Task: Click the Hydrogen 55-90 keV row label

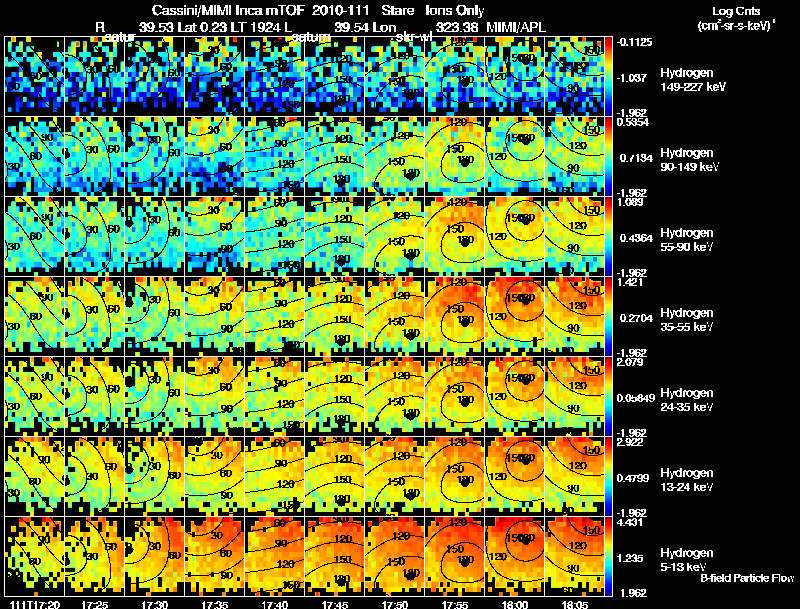Action: click(x=687, y=240)
